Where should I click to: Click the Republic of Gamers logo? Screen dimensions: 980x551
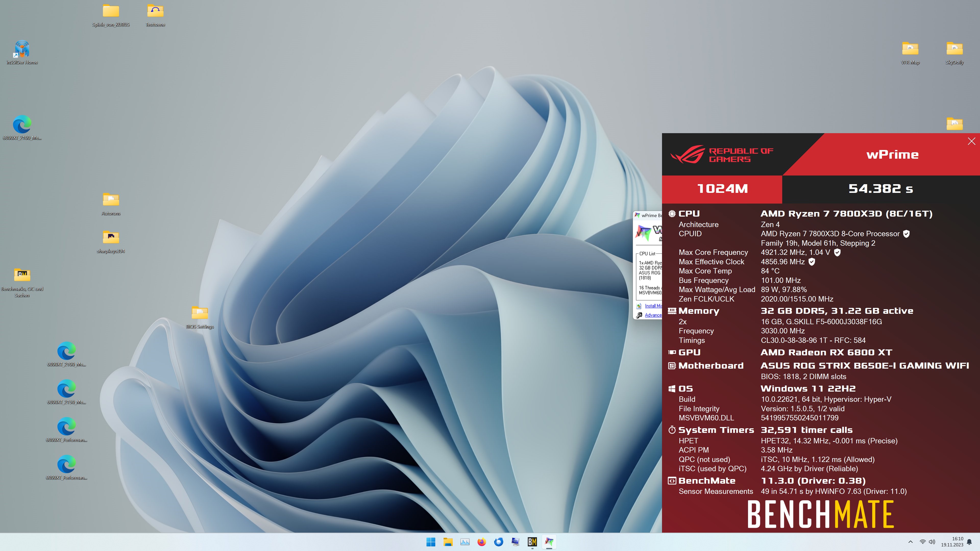point(722,154)
